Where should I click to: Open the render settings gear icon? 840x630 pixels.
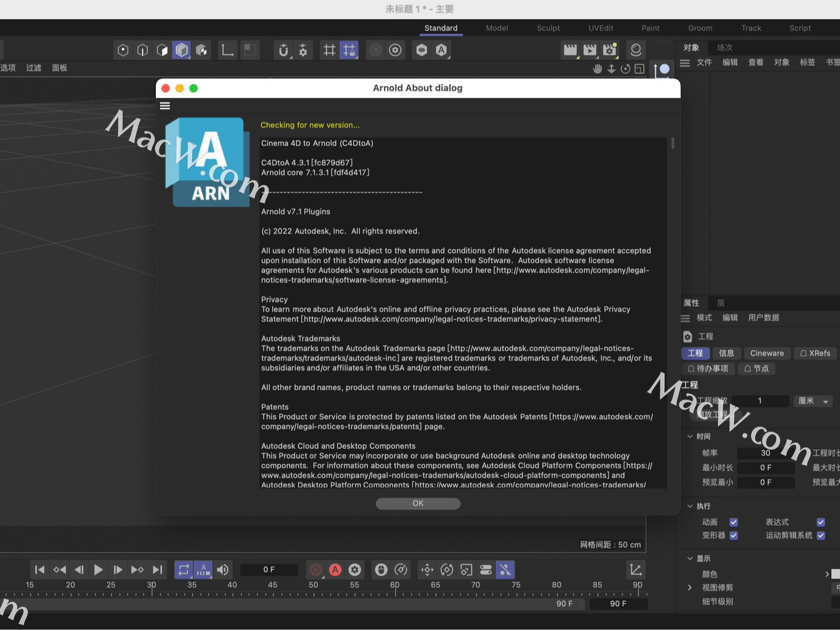395,50
